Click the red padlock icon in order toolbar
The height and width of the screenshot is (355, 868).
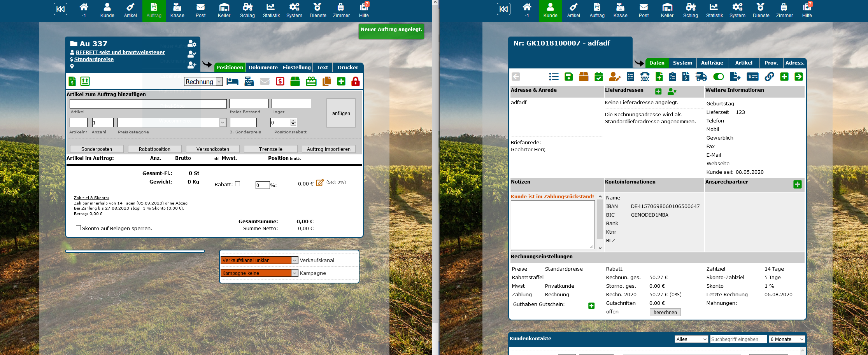(x=355, y=81)
